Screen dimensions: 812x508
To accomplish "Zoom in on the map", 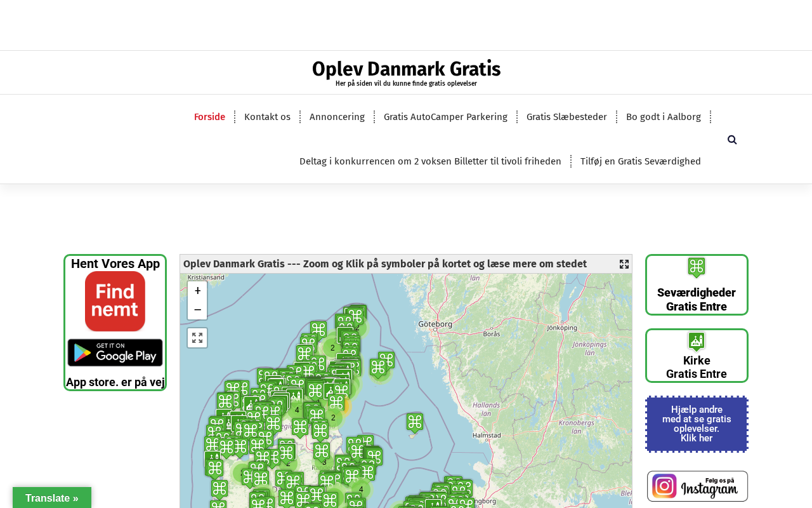I will point(197,291).
